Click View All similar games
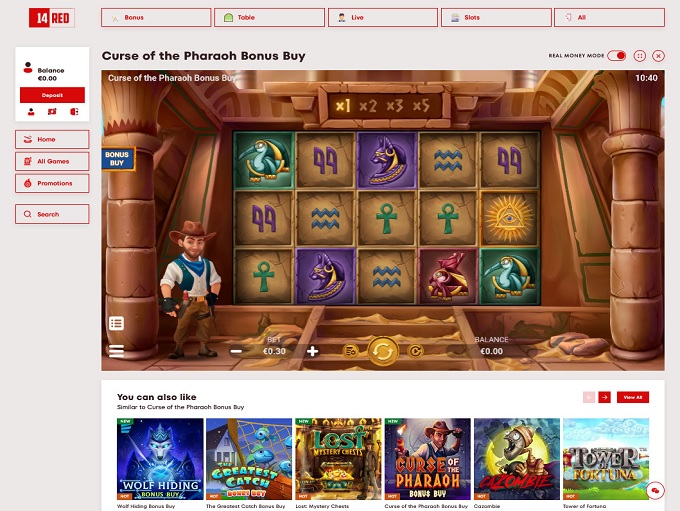Screen dimensions: 680x511 pos(633,397)
